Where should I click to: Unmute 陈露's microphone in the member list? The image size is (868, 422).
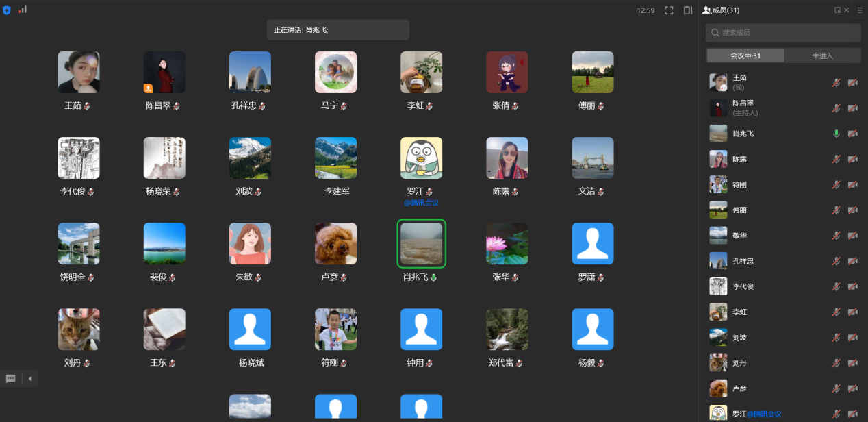click(835, 159)
